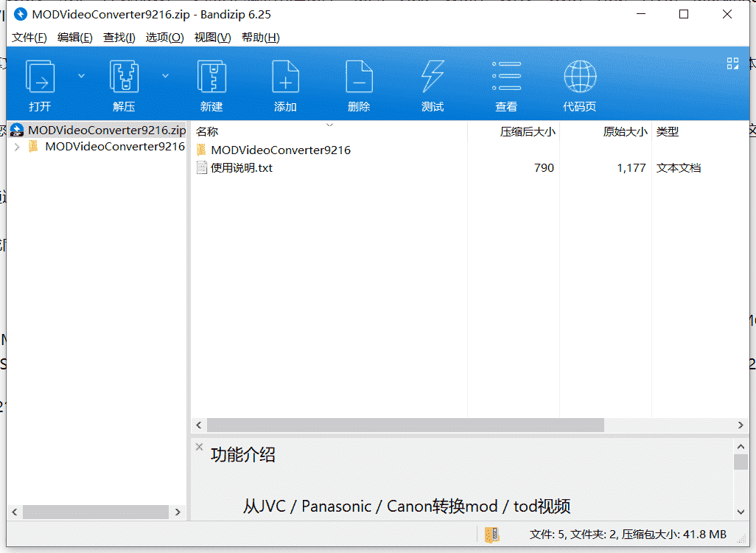This screenshot has width=756, height=553.
Task: Expand MODVideoConverter9216 folder tree node
Action: click(x=17, y=147)
